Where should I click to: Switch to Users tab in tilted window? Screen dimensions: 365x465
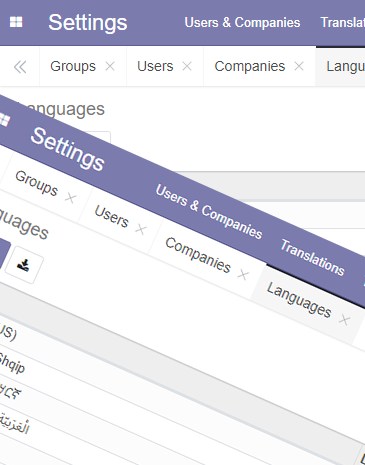(x=111, y=216)
